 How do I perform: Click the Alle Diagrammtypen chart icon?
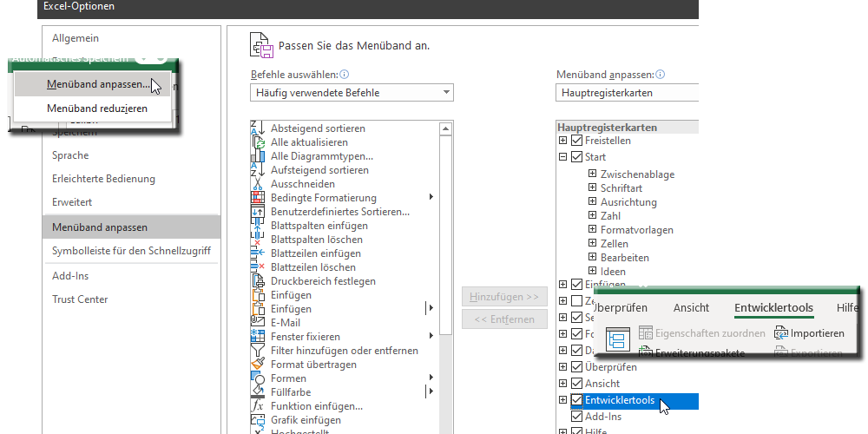pyautogui.click(x=259, y=156)
